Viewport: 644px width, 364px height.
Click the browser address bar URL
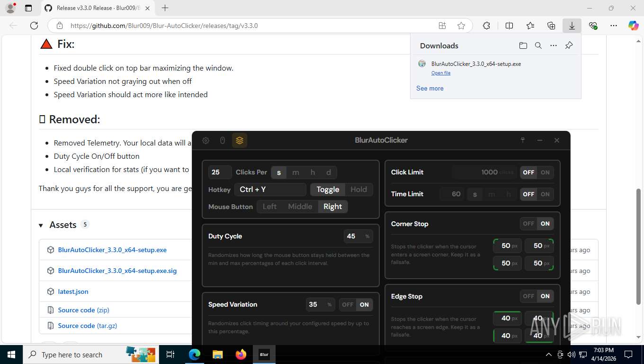tap(164, 26)
